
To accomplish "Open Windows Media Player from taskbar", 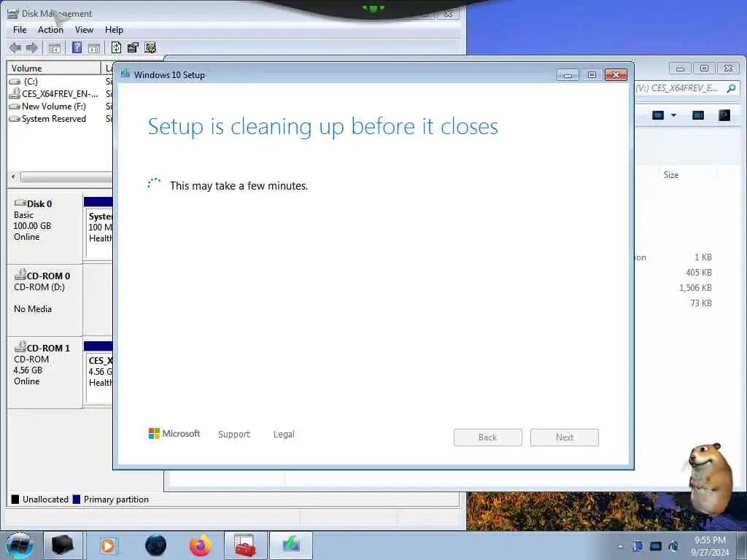I will pyautogui.click(x=108, y=545).
